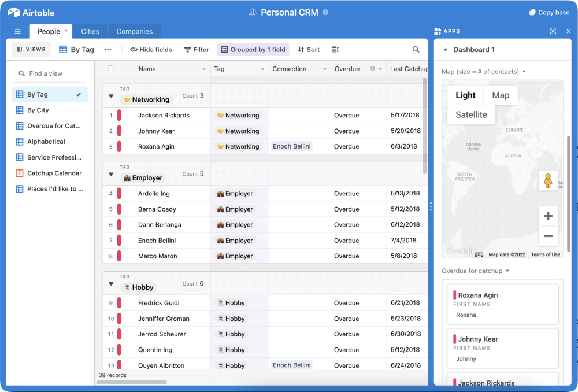Collapse the Dashboard 1 section
578x392 pixels.
pyautogui.click(x=445, y=50)
